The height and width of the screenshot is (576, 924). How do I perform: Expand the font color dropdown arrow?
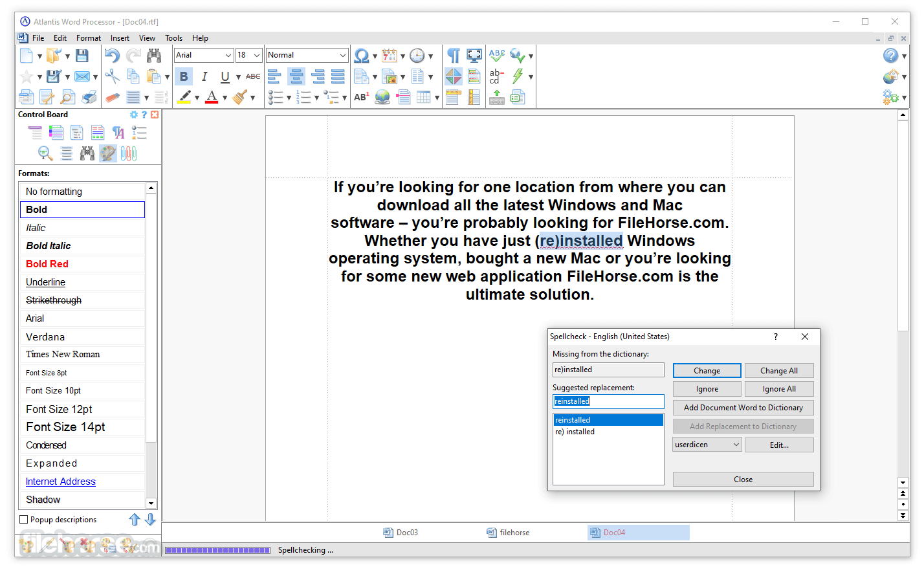pyautogui.click(x=225, y=98)
